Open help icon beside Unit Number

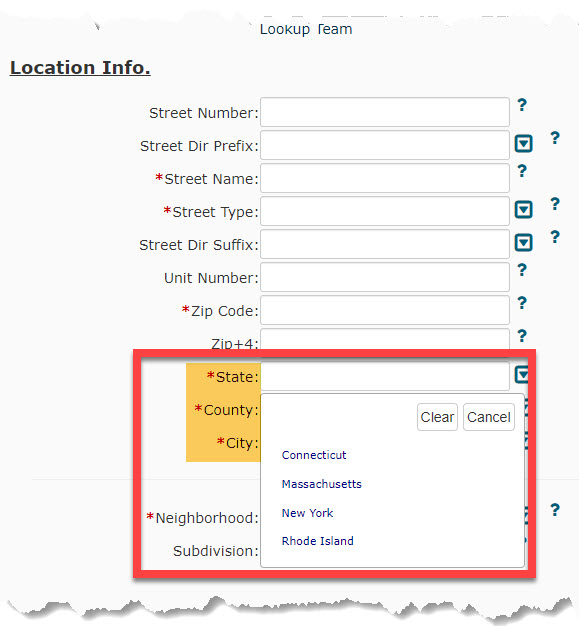coord(522,270)
